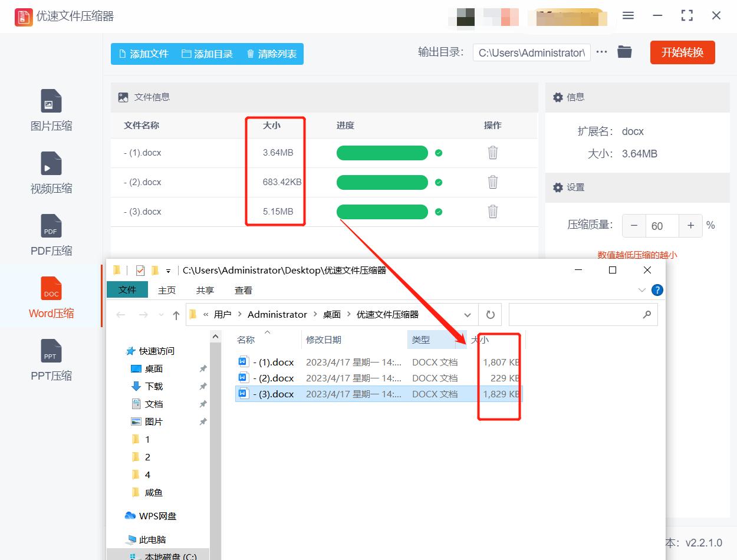Toggle the checkbox in Explorer quick access toolbar
Screen dimensions: 737x560
click(x=140, y=270)
